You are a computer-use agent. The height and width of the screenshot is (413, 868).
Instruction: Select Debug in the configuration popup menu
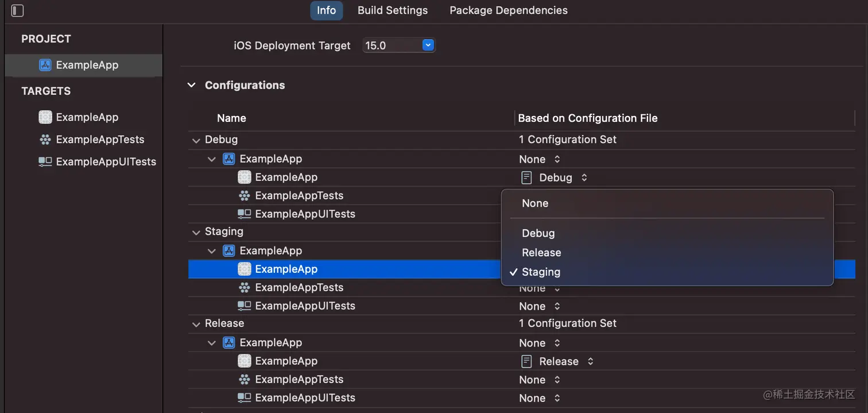point(538,233)
